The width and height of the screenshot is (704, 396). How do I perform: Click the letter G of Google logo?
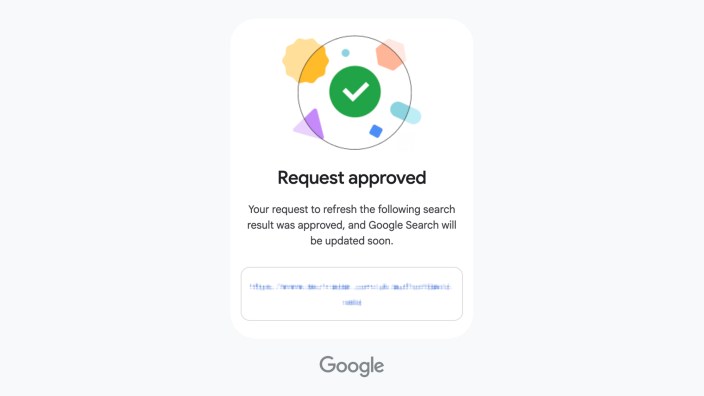327,365
